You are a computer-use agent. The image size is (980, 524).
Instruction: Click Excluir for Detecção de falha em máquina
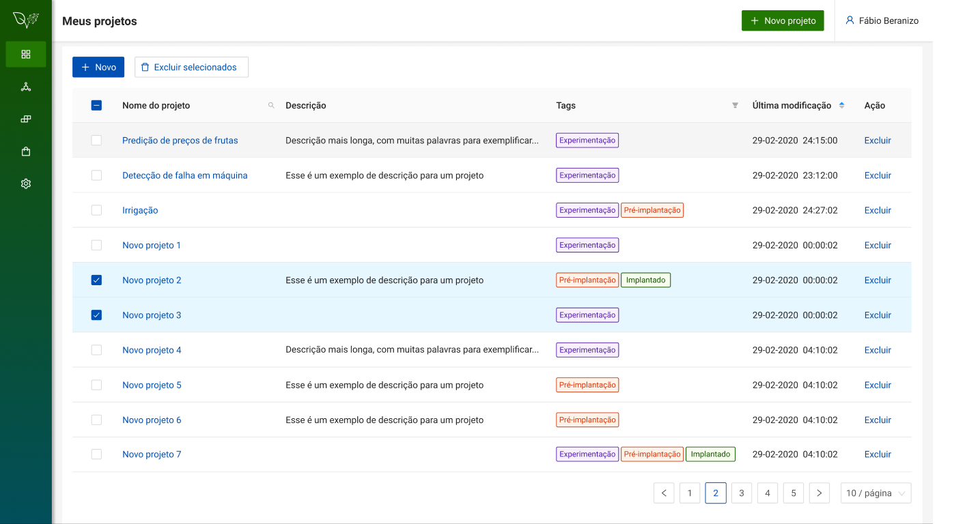click(x=878, y=175)
